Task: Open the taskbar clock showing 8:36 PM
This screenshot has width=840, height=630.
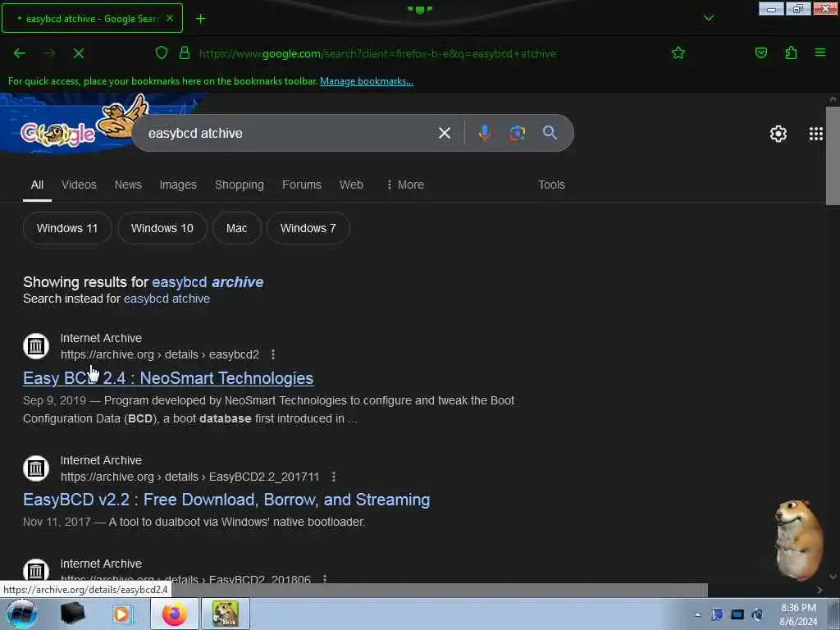Action: 798,614
